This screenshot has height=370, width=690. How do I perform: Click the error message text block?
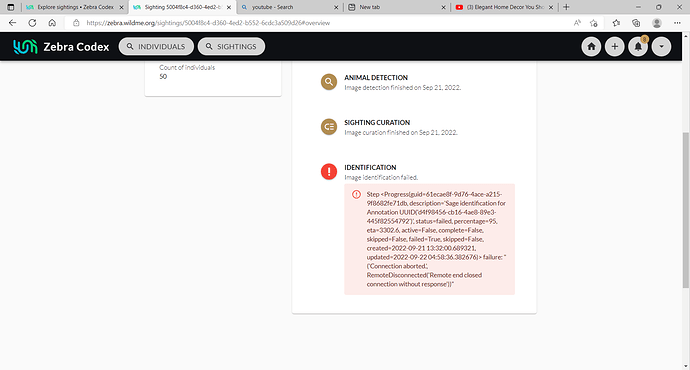(436, 239)
